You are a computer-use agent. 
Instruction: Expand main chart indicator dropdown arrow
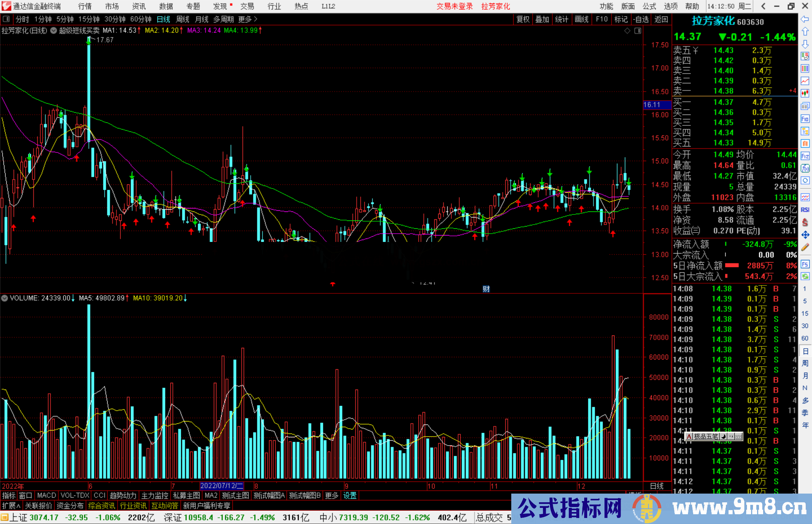54,30
